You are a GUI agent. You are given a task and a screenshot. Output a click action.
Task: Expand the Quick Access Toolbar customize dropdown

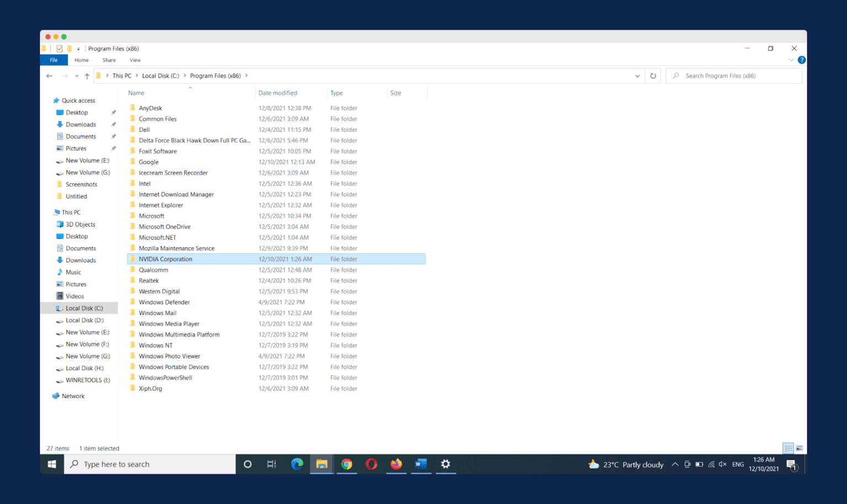(x=78, y=48)
